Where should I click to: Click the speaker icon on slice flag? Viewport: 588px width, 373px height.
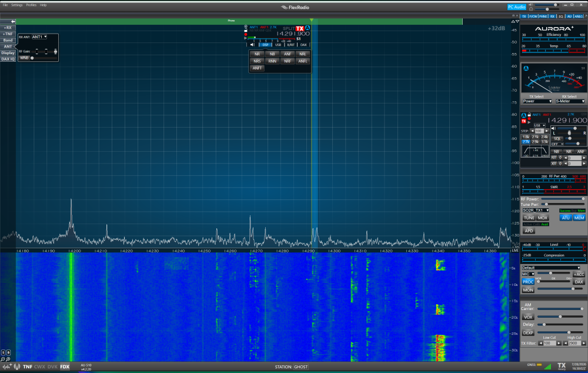[252, 45]
